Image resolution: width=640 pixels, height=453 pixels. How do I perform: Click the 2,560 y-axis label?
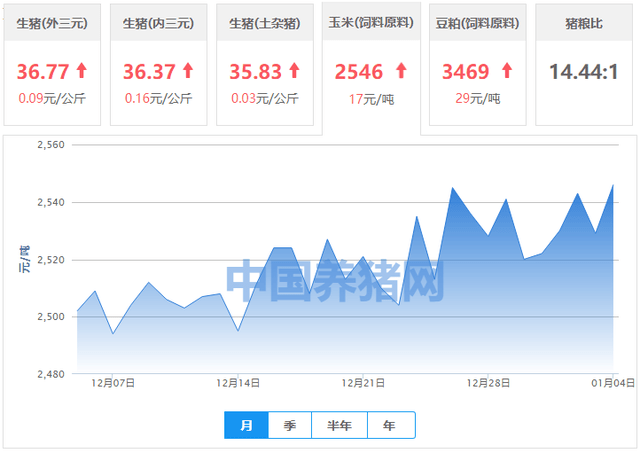pos(51,145)
